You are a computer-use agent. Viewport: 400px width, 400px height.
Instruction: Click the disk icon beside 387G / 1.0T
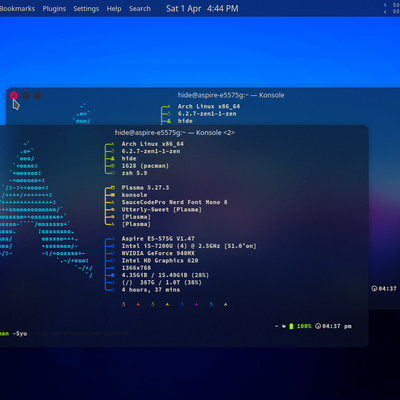113,283
